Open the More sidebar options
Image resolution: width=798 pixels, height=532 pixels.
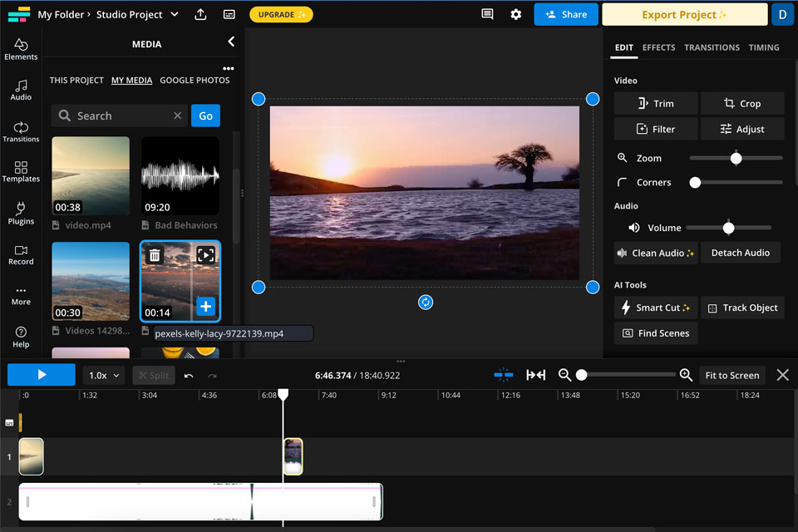click(x=21, y=296)
